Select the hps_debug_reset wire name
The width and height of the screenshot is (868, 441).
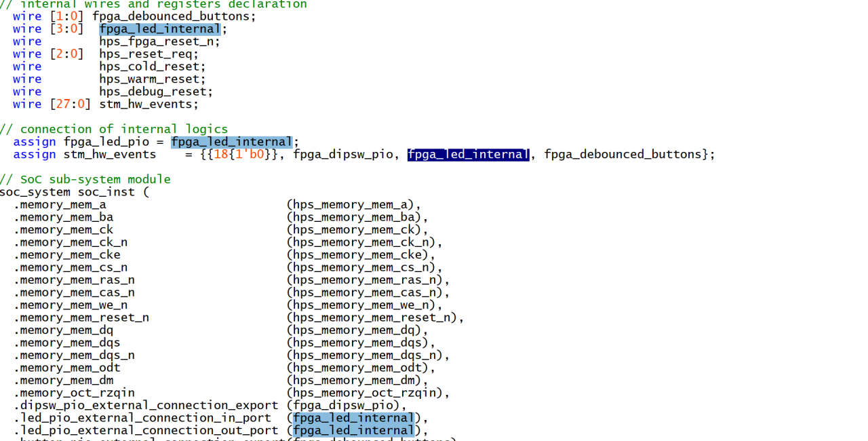click(156, 92)
